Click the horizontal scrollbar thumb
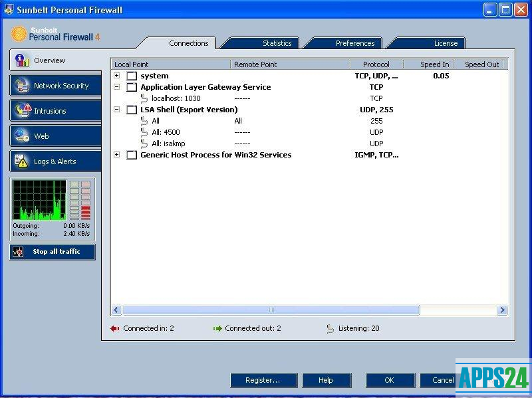This screenshot has width=532, height=398. point(271,310)
